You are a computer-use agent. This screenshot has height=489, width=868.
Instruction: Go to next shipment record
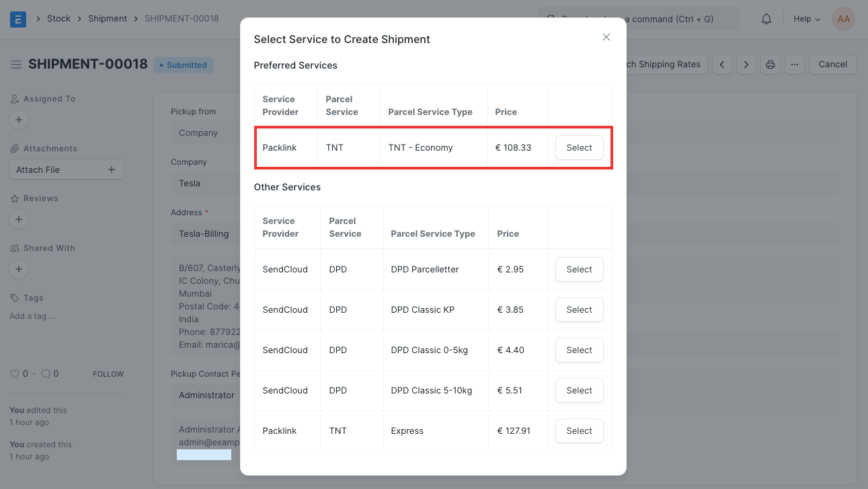click(x=746, y=65)
